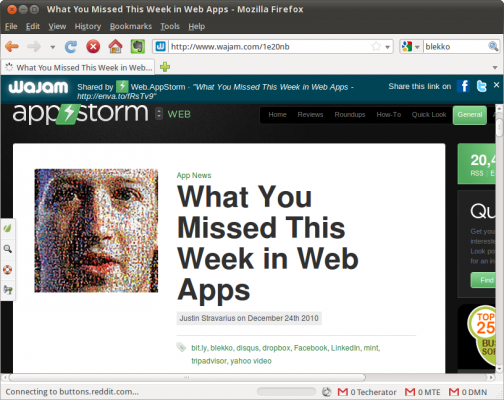This screenshot has height=400, width=504.
Task: Open the Google search engine selector
Action: pyautogui.click(x=410, y=47)
